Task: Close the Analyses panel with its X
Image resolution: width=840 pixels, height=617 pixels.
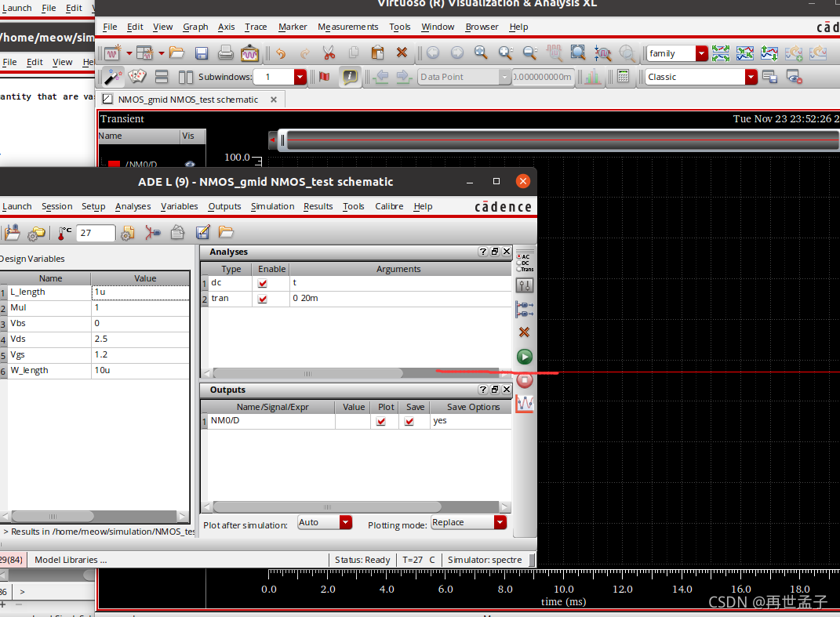Action: tap(506, 252)
